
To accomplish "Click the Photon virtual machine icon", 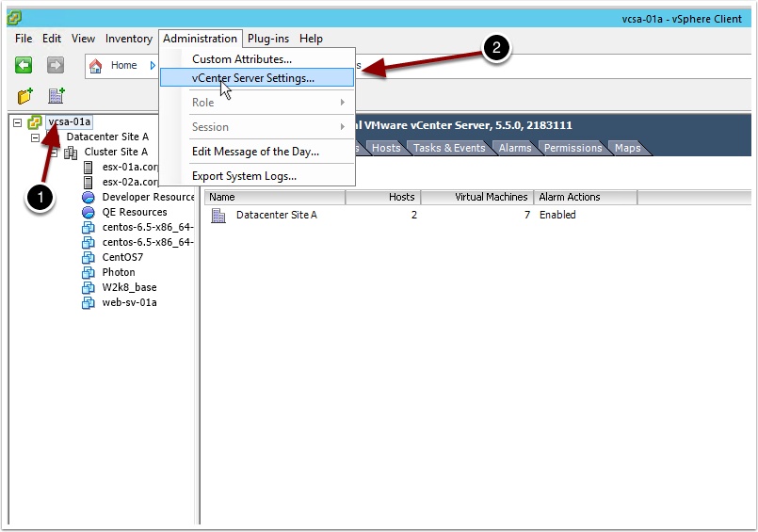I will pos(88,272).
